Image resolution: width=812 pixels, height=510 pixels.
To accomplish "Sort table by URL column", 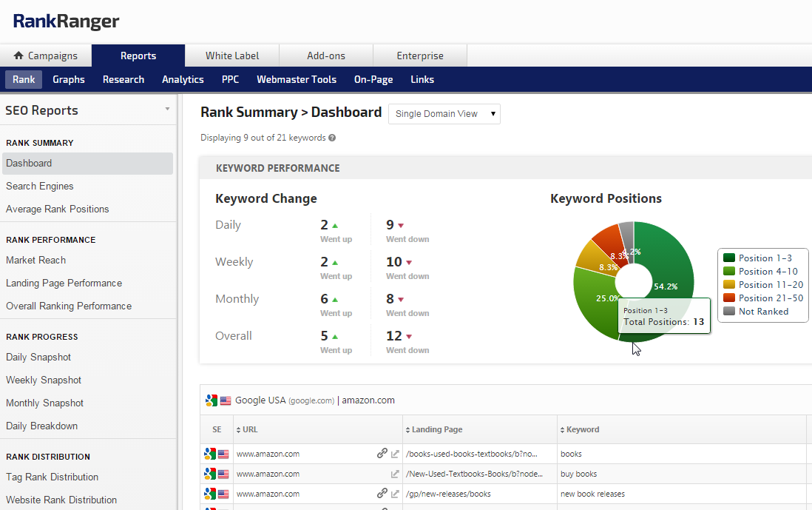I will coord(248,429).
